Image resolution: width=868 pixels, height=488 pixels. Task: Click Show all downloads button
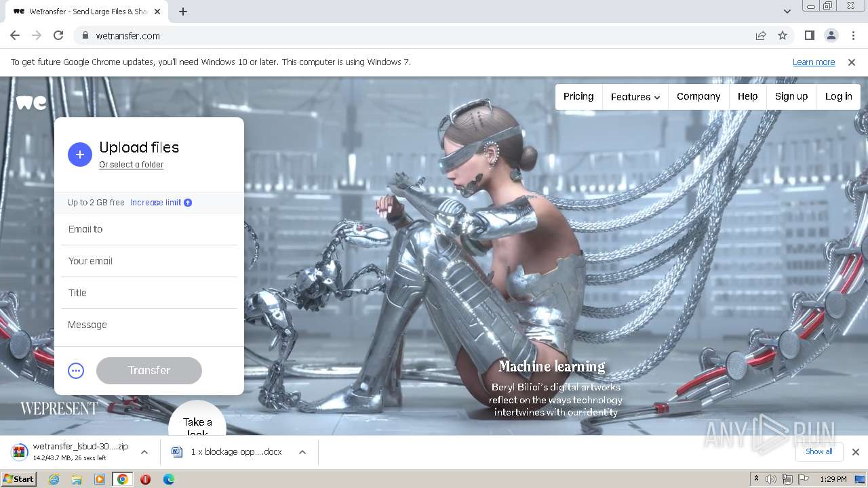[x=819, y=452]
